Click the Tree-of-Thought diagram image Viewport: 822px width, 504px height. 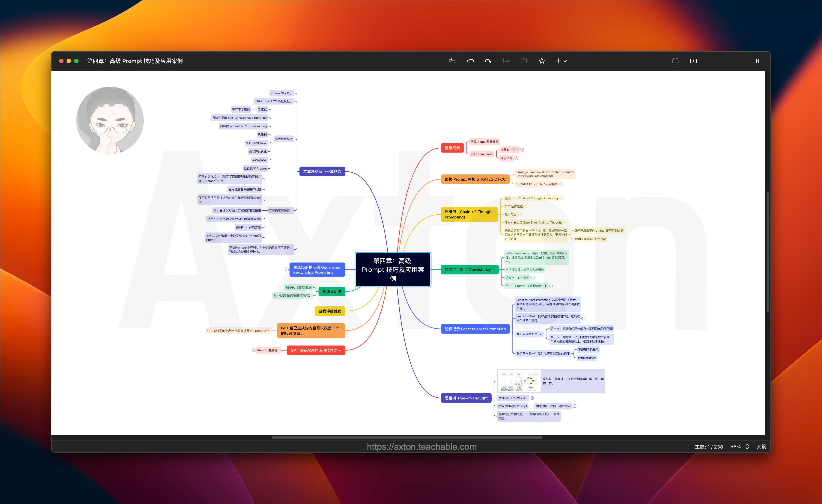520,381
